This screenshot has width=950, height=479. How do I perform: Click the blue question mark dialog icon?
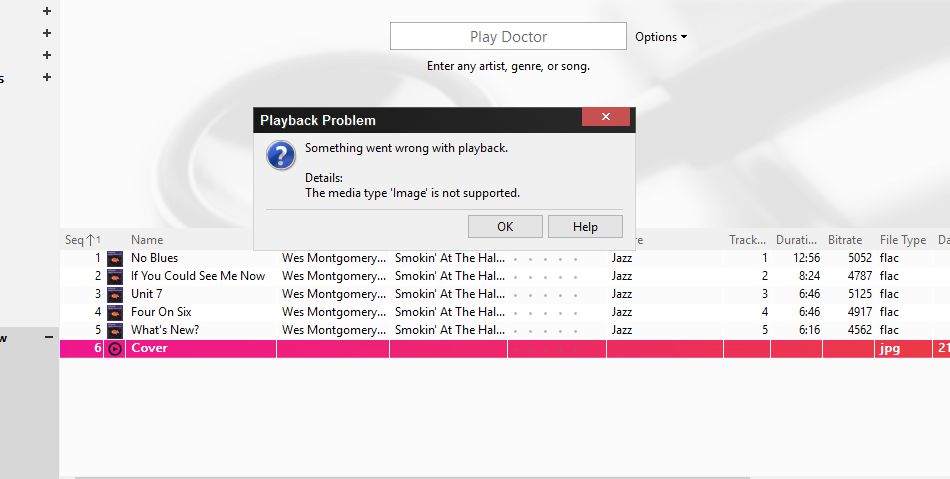tap(281, 155)
